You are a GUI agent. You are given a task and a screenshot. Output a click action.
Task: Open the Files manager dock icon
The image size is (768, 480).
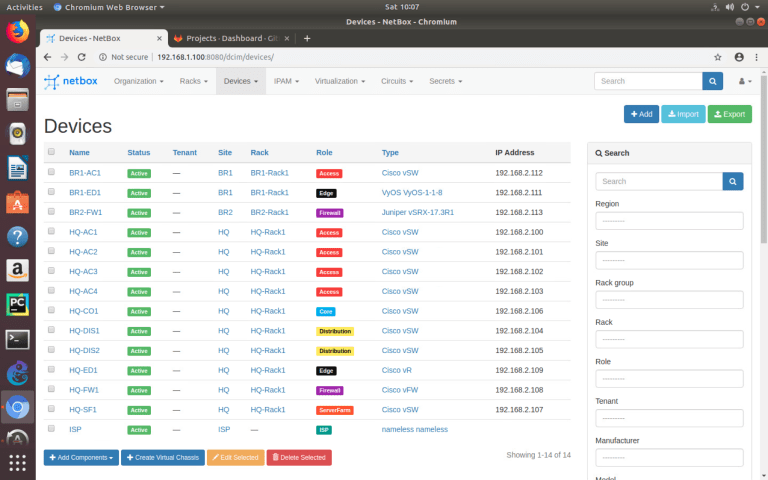(18, 100)
